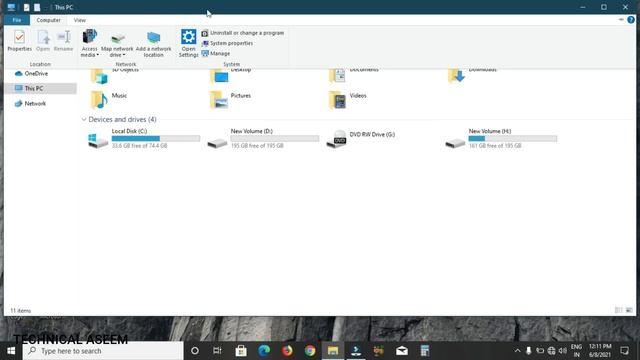This screenshot has width=640, height=360.
Task: Switch to the View ribbon tab
Action: 80,20
